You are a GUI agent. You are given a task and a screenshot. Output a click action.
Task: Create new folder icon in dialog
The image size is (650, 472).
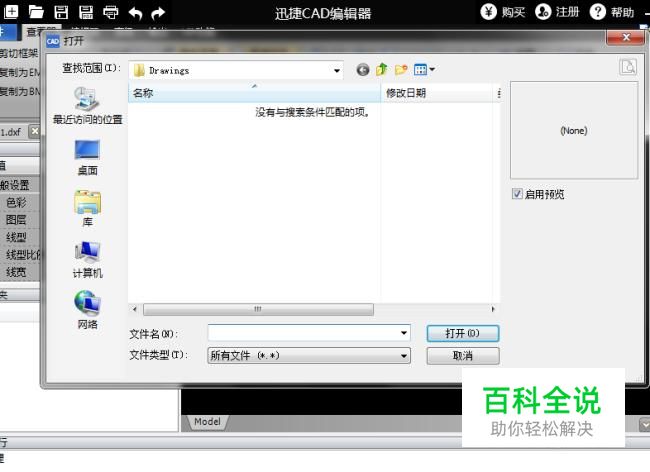pyautogui.click(x=401, y=70)
